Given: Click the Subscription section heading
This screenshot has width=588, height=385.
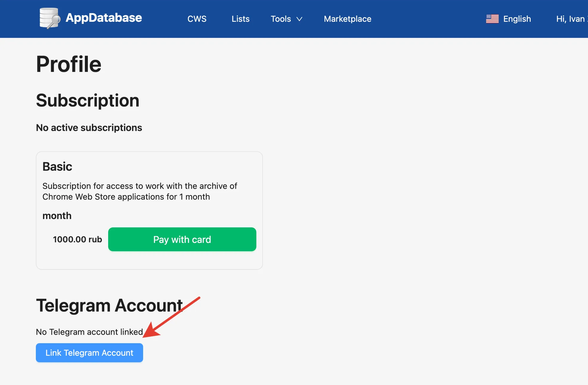Looking at the screenshot, I should coord(88,101).
